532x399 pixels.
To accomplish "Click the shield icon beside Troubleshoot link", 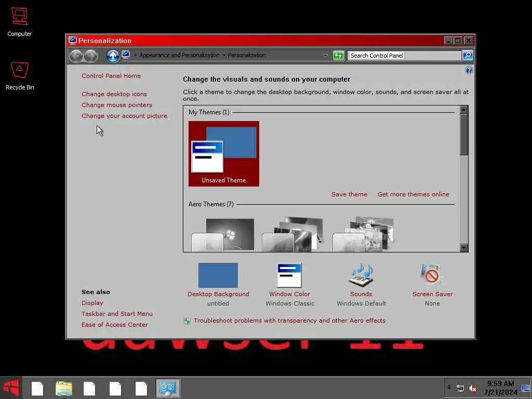I will tap(187, 321).
